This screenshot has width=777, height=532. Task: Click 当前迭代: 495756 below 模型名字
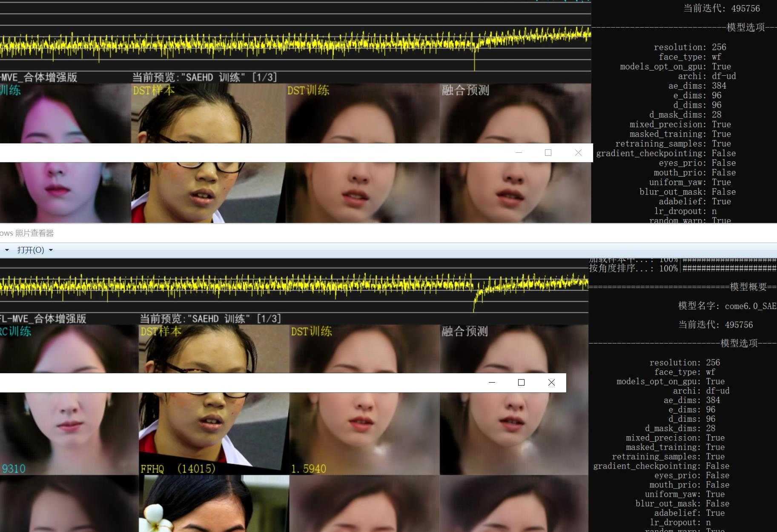tap(716, 325)
